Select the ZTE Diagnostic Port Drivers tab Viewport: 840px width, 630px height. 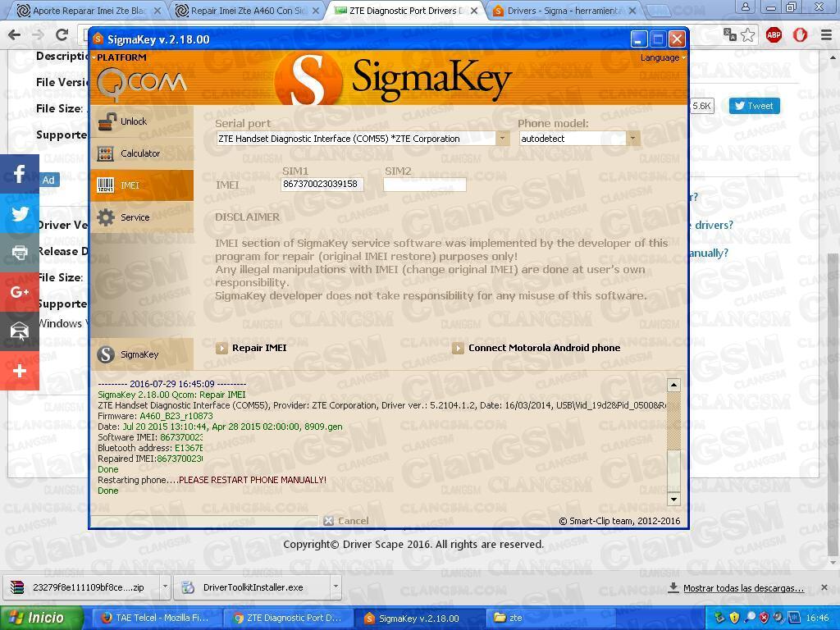click(405, 11)
